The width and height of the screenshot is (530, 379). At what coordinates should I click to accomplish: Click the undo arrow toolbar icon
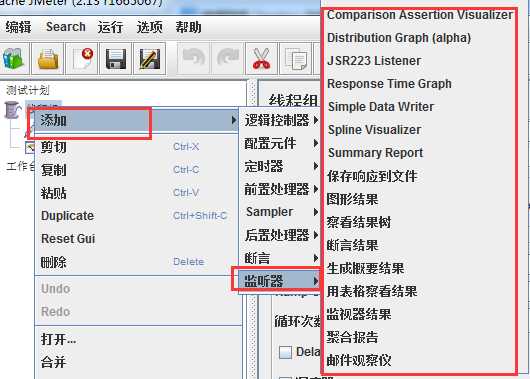click(x=194, y=58)
